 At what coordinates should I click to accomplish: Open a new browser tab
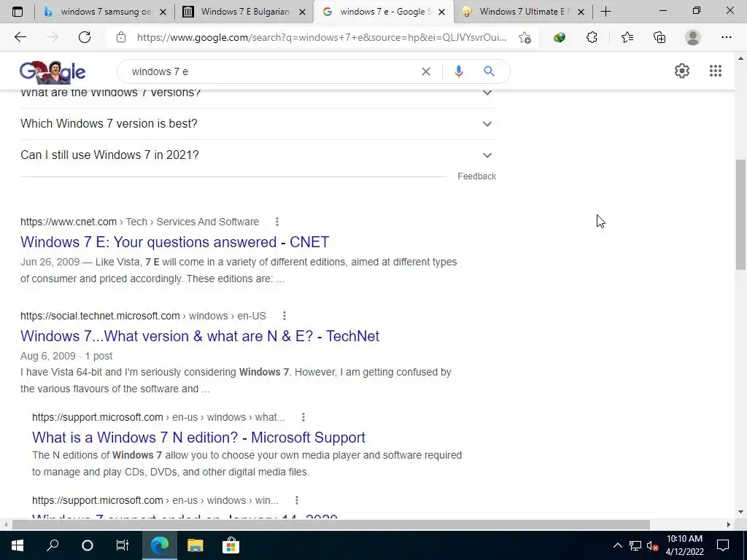(x=605, y=12)
